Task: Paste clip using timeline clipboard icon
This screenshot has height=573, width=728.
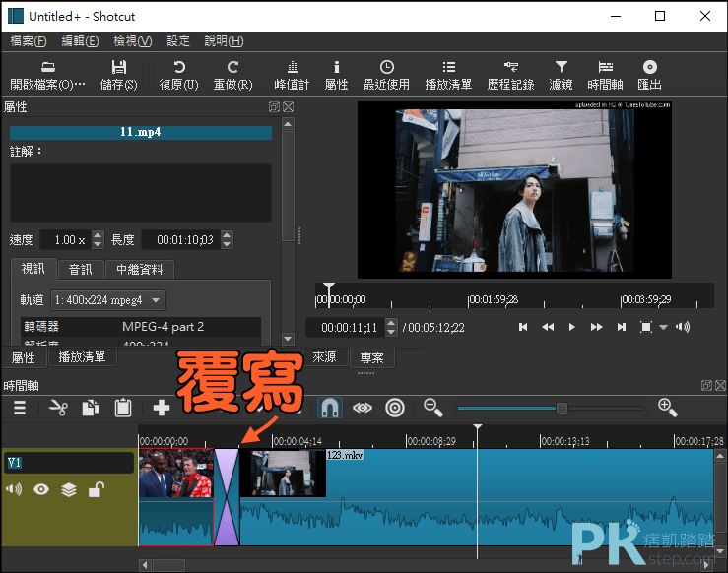Action: (x=123, y=408)
